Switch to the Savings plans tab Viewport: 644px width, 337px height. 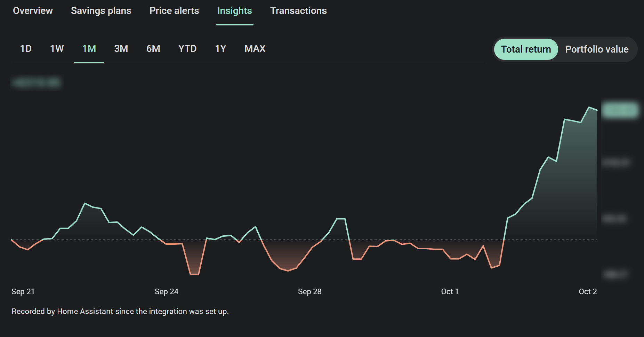coord(101,11)
